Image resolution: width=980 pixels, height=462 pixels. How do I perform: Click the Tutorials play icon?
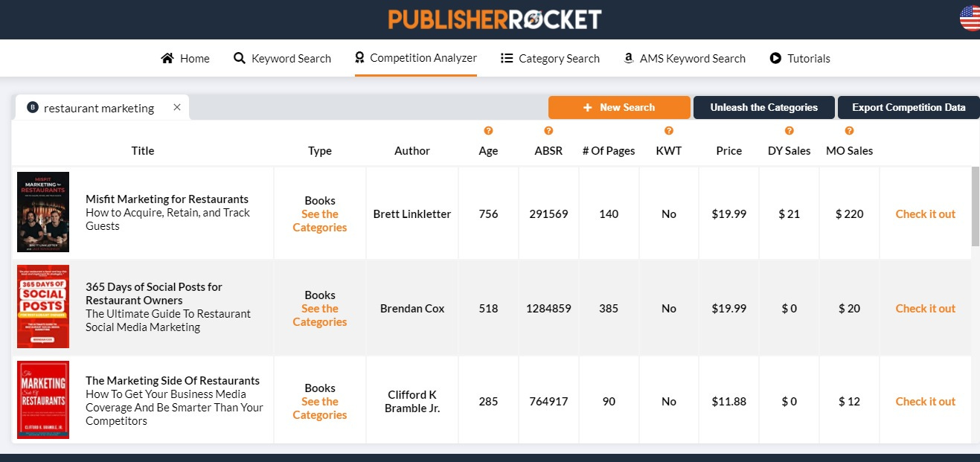point(775,58)
